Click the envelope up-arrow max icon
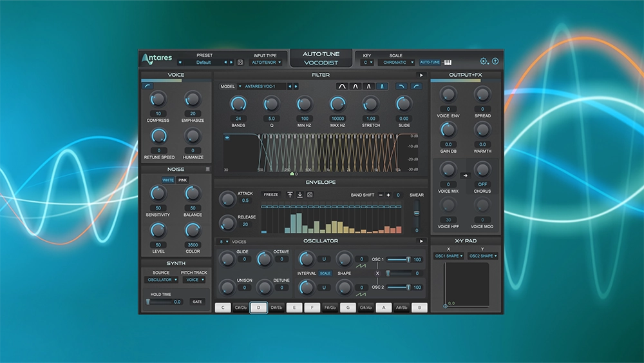644x363 pixels. (x=290, y=195)
